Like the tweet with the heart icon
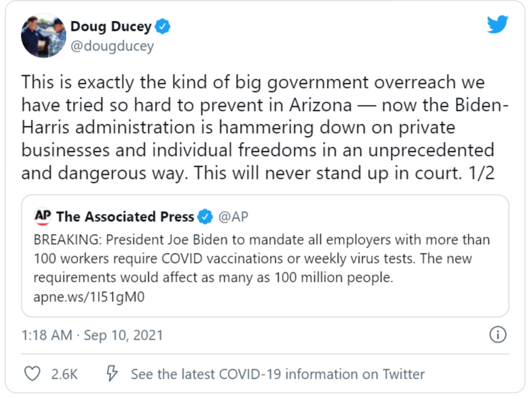 [31, 373]
